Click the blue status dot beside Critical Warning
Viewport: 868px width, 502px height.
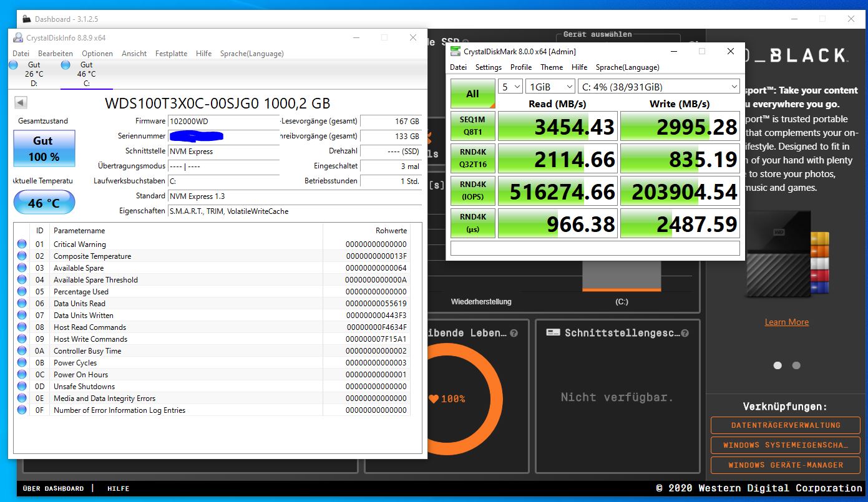21,244
